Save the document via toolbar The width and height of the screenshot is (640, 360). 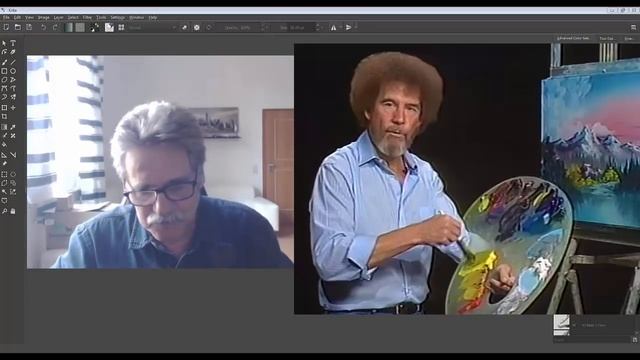(x=29, y=27)
